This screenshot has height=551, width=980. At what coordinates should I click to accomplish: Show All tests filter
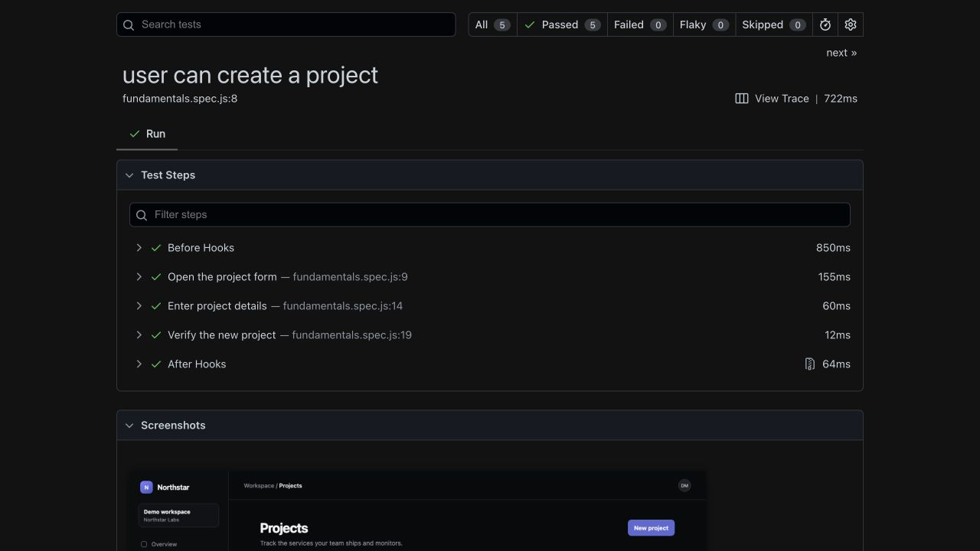[492, 24]
